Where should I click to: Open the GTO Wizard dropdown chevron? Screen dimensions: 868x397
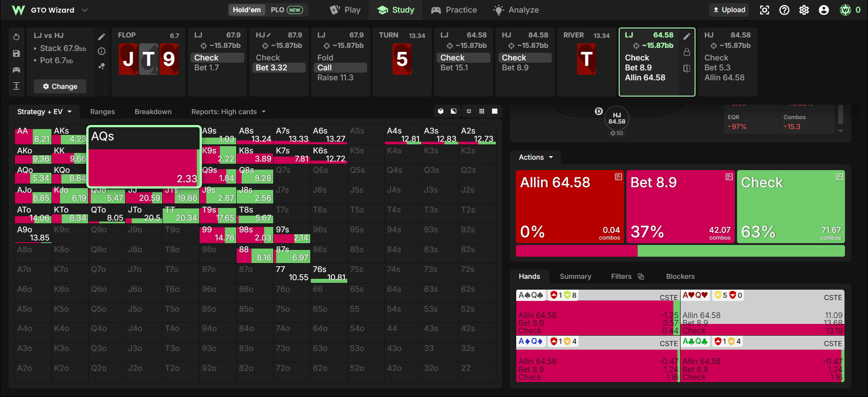[x=84, y=10]
